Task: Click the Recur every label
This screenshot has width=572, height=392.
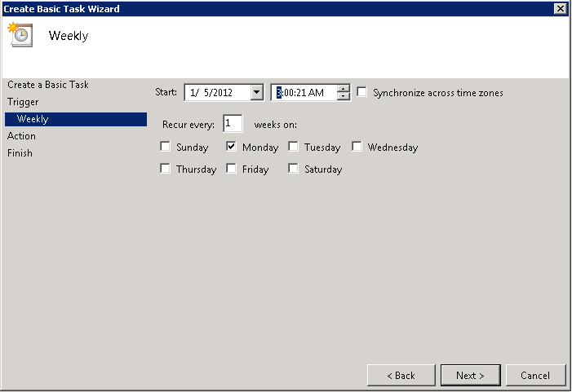Action: coord(188,125)
